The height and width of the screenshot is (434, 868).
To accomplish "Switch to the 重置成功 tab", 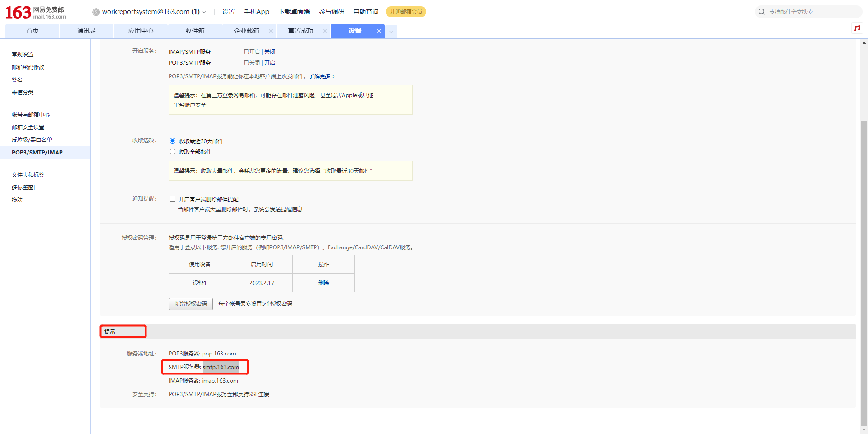I will point(301,31).
